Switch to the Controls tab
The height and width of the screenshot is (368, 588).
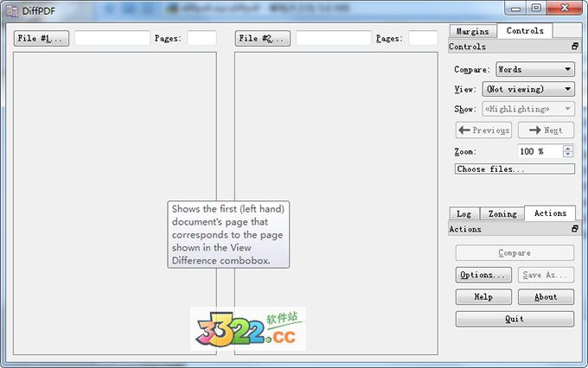525,31
